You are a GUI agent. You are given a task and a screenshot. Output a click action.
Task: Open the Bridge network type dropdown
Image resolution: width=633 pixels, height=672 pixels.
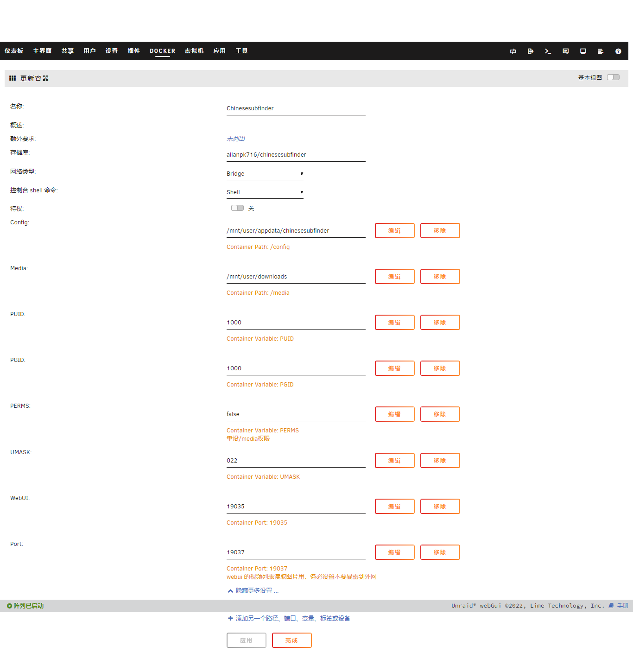[x=265, y=173]
